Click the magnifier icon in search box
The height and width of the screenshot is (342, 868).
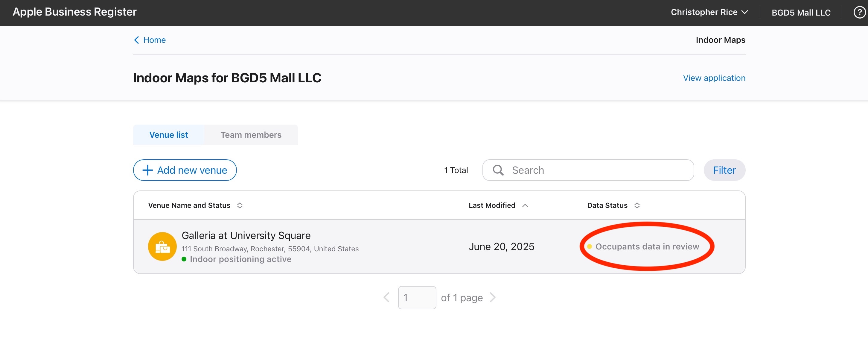[x=498, y=170]
